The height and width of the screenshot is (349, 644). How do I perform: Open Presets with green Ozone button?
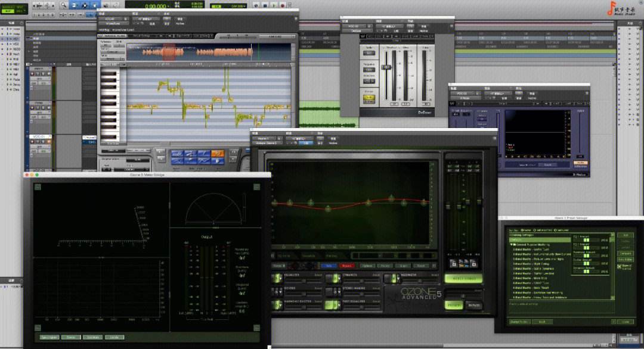tap(453, 305)
